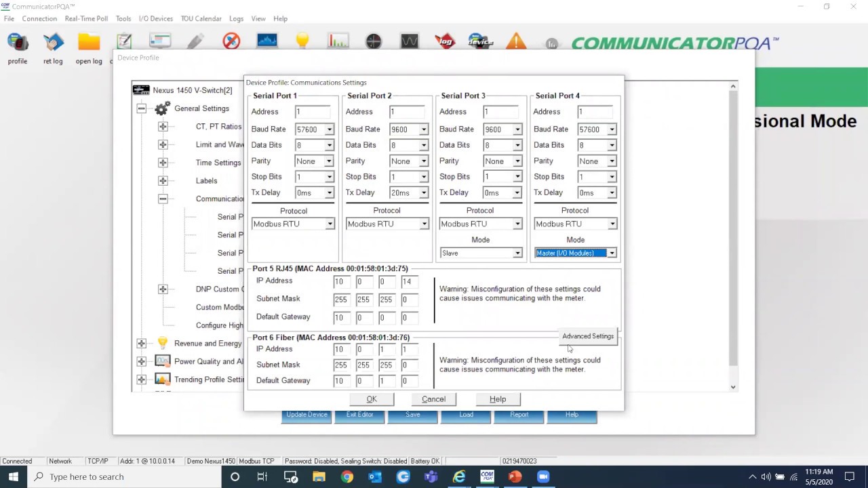Click the Save button in Device Profile

click(x=413, y=415)
